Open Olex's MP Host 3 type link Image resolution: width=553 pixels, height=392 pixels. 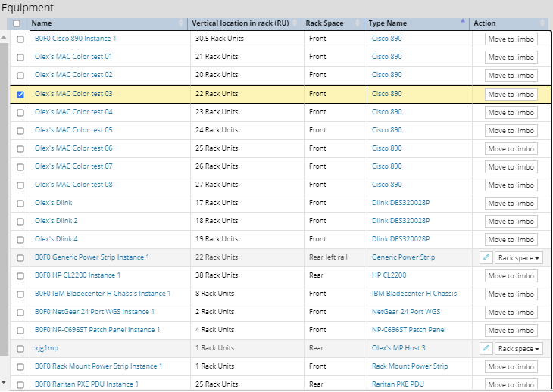pos(398,347)
